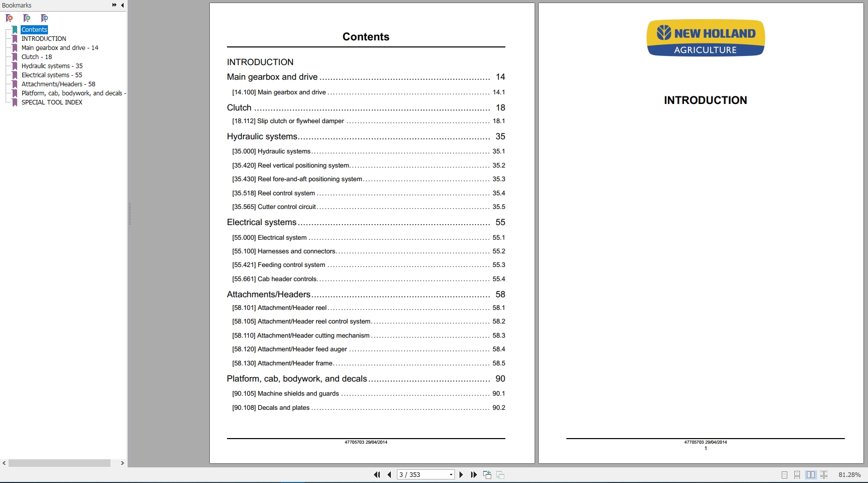Set destination for current bookmark

(44, 18)
